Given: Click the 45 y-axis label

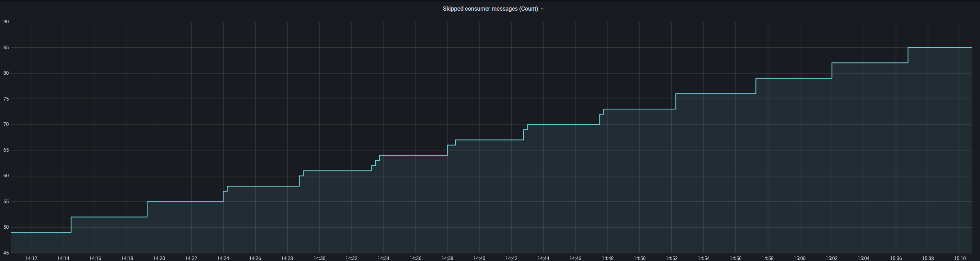Looking at the screenshot, I should (6, 253).
